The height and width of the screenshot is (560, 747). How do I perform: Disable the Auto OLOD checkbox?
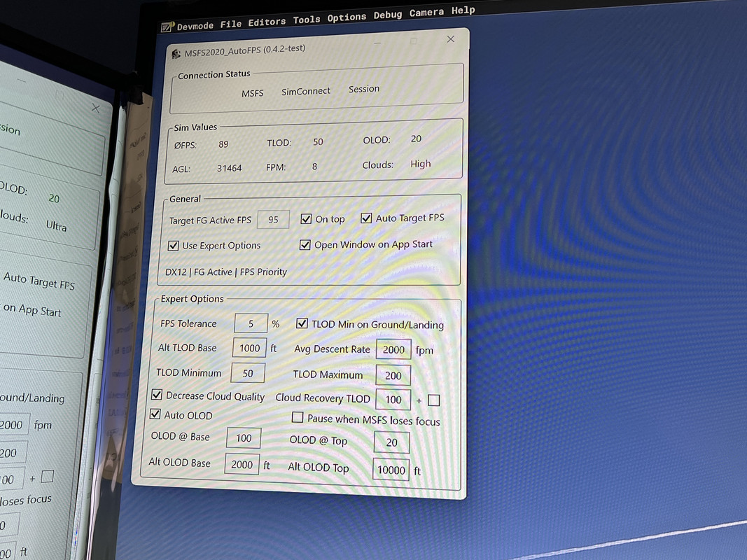click(x=155, y=414)
